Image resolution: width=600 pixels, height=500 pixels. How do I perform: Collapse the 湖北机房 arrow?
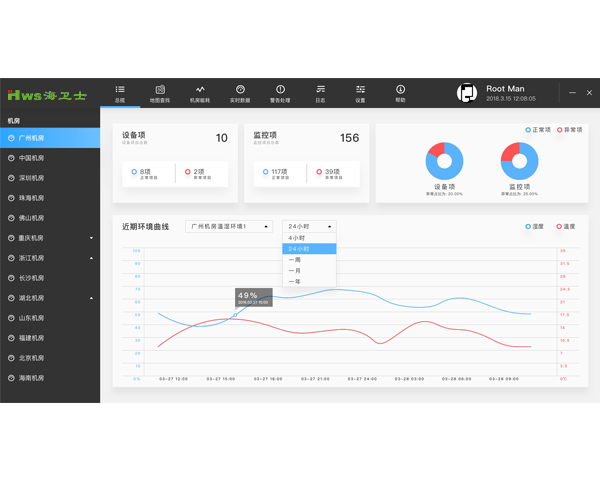91,298
